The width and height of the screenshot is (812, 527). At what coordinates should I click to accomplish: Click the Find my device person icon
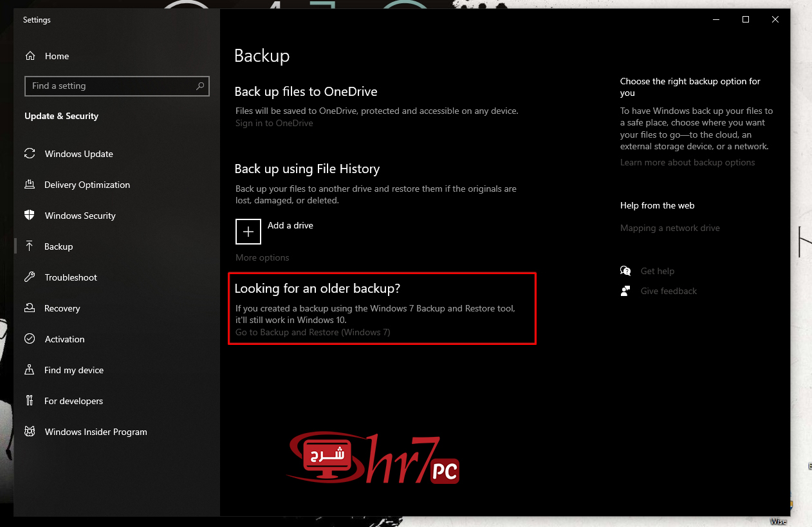pos(30,370)
